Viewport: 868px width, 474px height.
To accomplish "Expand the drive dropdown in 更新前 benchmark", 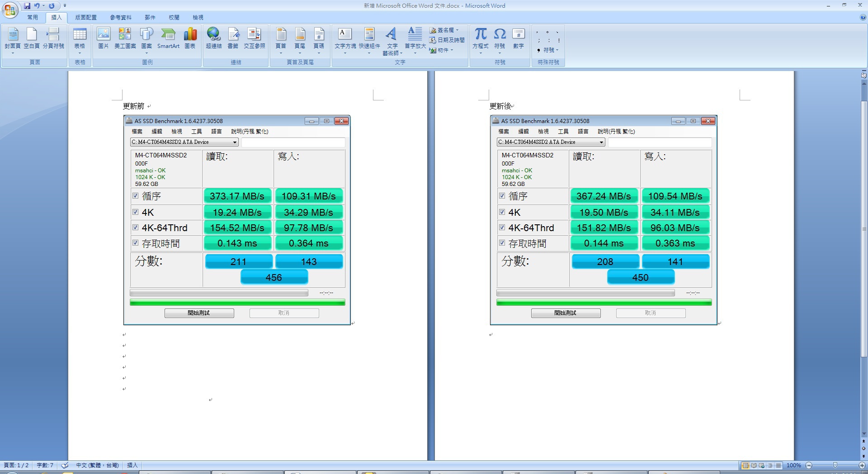I will (235, 142).
